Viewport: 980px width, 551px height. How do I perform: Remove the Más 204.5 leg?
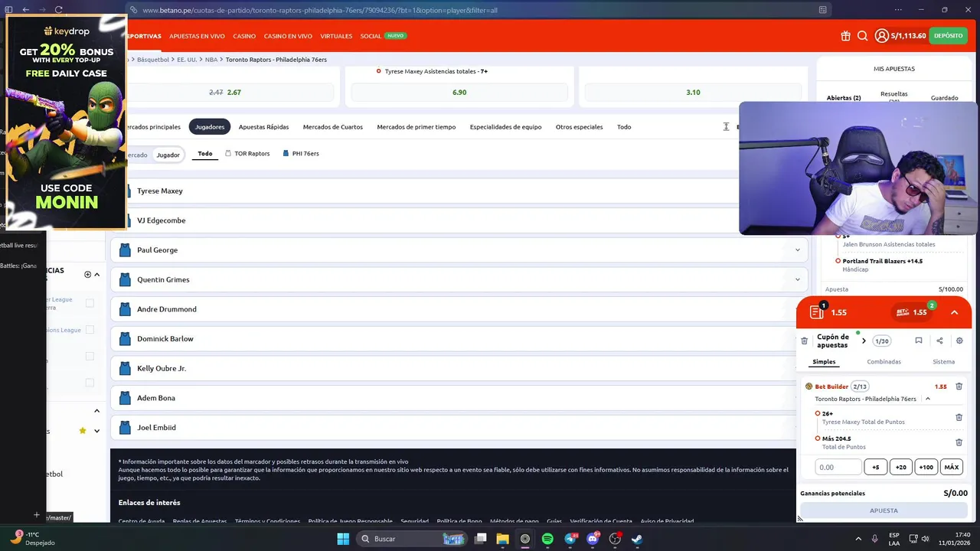pos(959,442)
